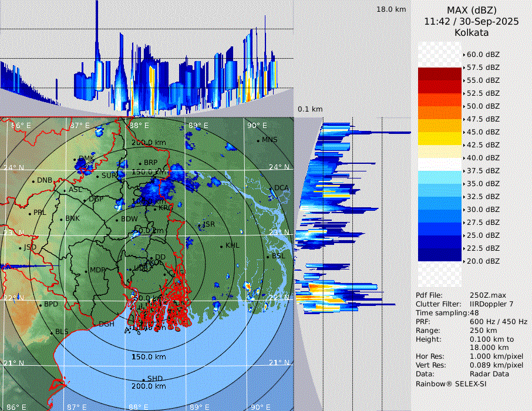Click the 11:42 / 30-Sep-2025 timestamp
The height and width of the screenshot is (411, 532).
point(472,22)
